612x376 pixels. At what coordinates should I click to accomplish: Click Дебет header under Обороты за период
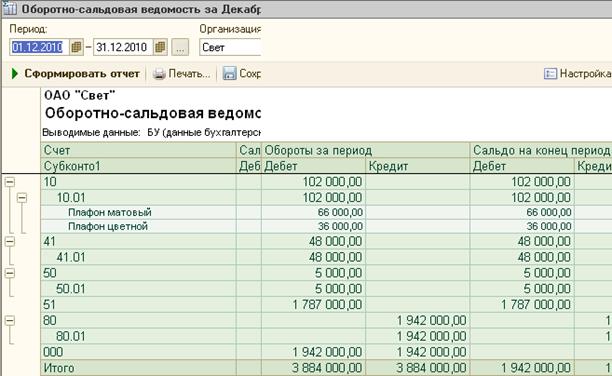[313, 166]
